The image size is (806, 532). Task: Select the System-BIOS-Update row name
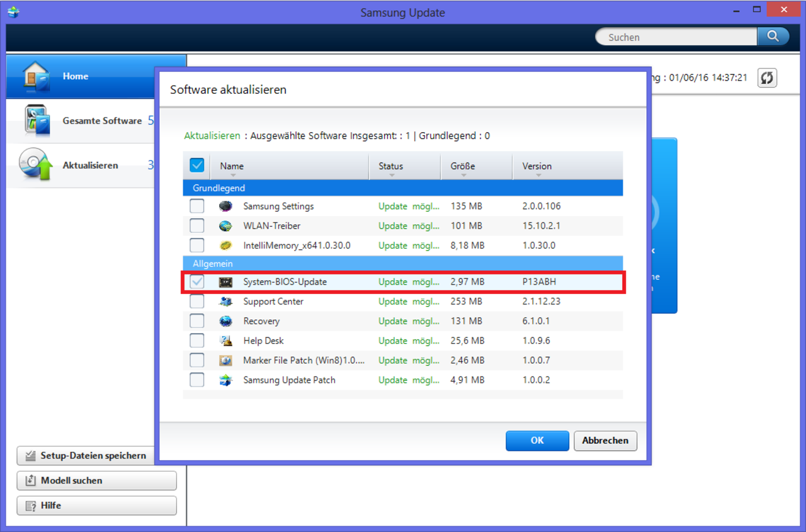(x=285, y=282)
